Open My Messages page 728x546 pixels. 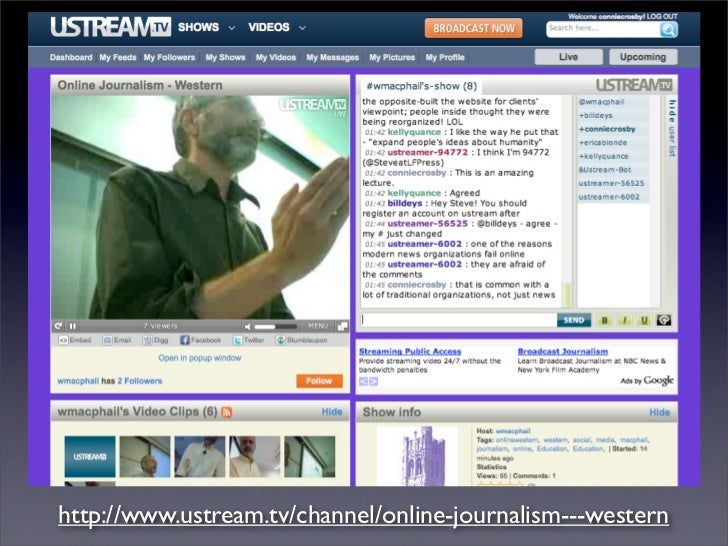[x=332, y=58]
